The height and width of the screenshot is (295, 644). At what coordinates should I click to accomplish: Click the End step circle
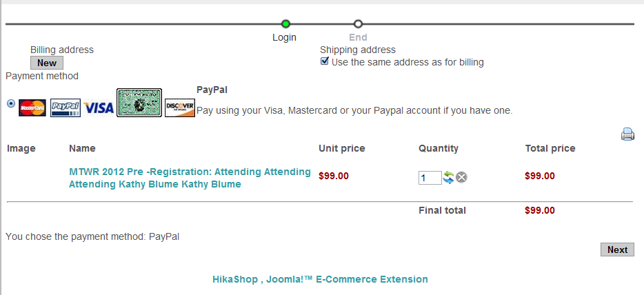pyautogui.click(x=358, y=24)
